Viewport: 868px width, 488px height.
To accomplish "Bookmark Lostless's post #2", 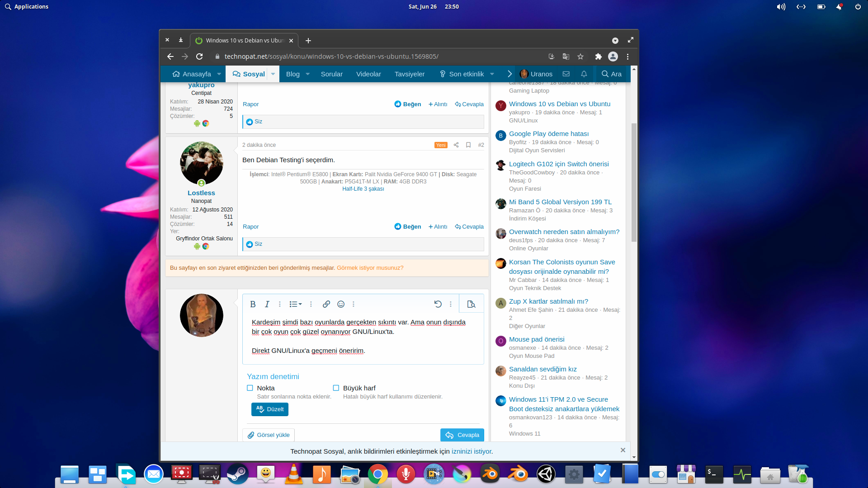I will tap(468, 145).
